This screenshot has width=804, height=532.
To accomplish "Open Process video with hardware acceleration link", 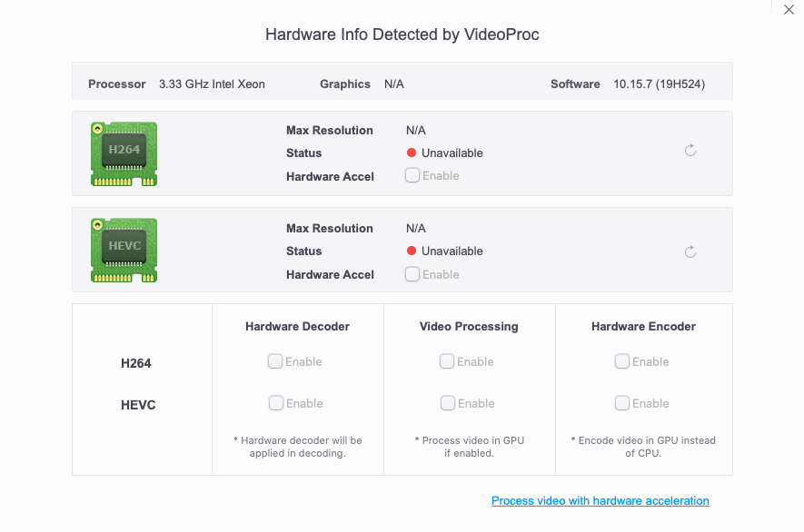I will click(600, 501).
